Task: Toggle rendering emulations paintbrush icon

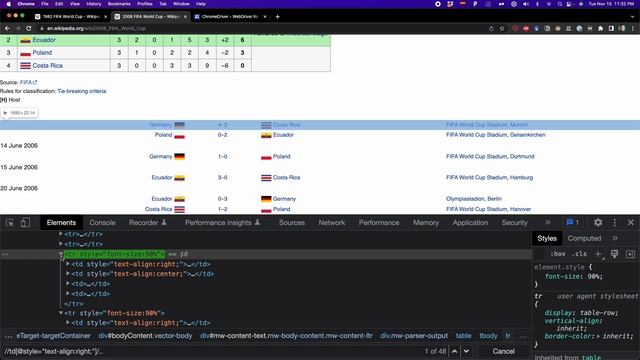Action: pyautogui.click(x=614, y=254)
